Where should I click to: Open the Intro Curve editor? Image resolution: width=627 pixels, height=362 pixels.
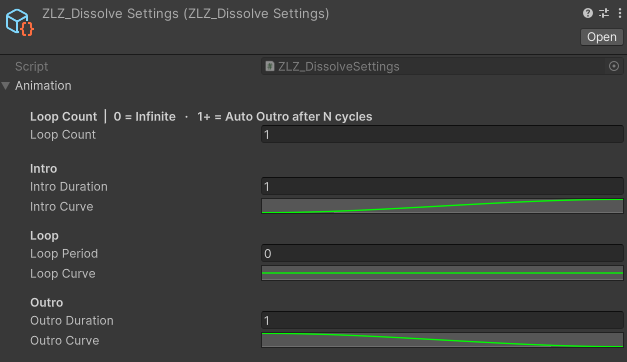[442, 206]
